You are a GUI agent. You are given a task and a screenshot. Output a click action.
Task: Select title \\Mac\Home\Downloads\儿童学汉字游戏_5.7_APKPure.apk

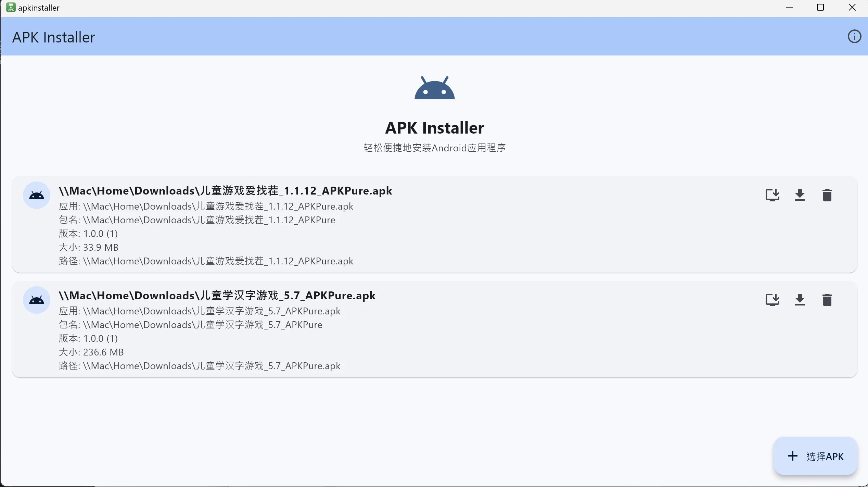coord(217,296)
